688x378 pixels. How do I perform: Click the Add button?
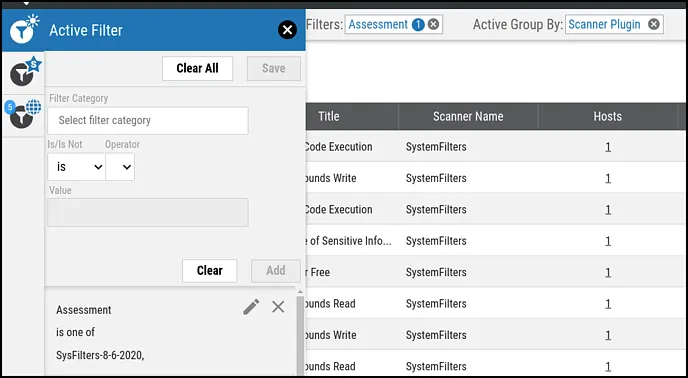[276, 270]
